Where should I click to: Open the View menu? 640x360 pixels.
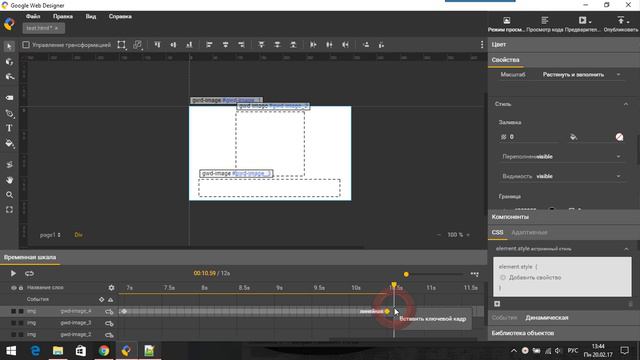pyautogui.click(x=91, y=16)
